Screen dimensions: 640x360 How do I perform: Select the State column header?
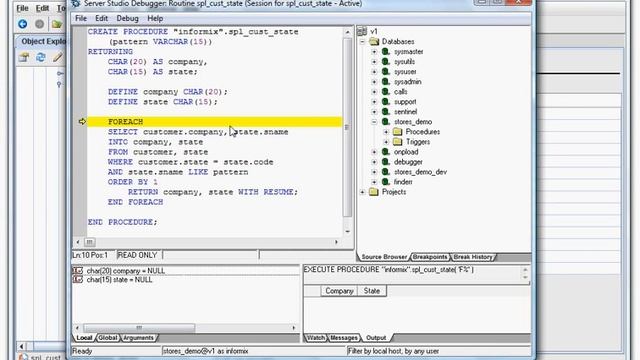tap(371, 291)
